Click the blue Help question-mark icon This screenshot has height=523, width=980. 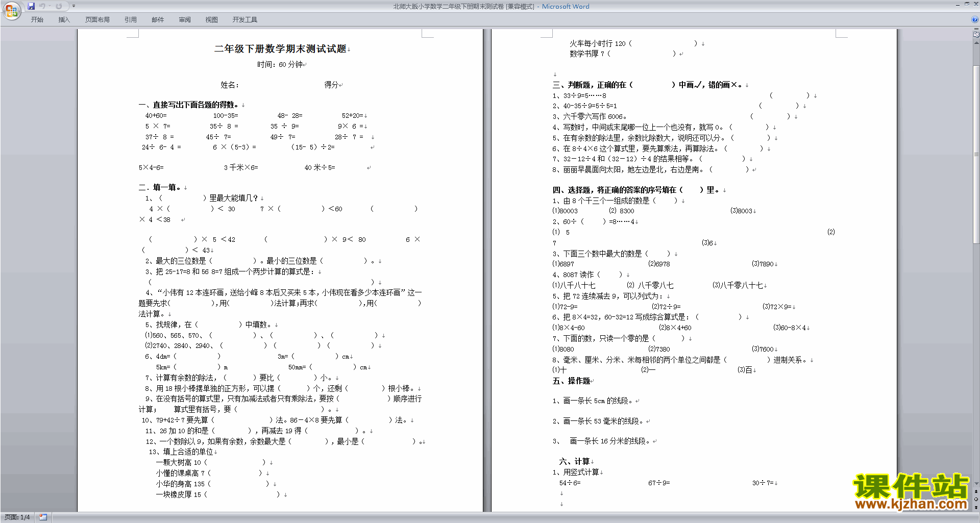pos(975,20)
